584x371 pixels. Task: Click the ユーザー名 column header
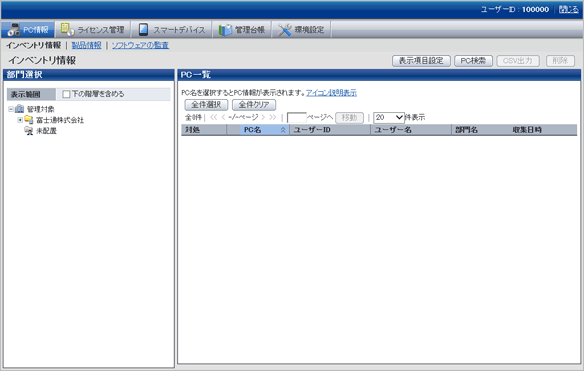point(411,130)
